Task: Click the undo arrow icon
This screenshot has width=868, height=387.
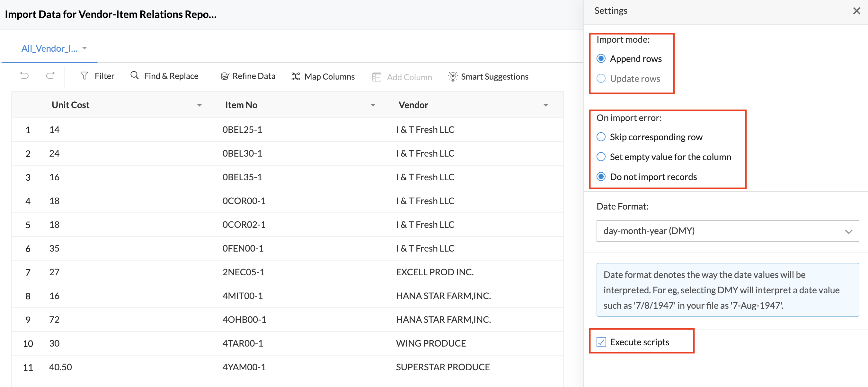Action: coord(24,75)
